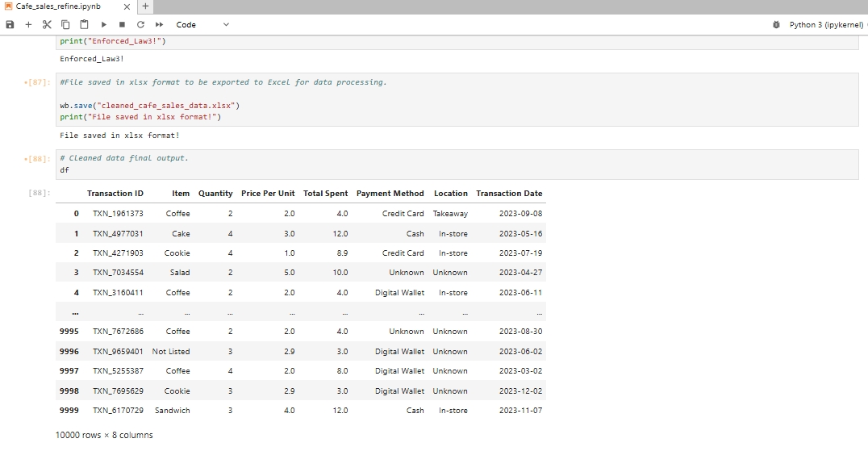Click TXN_6170729 cell
868x472 pixels.
(x=118, y=411)
